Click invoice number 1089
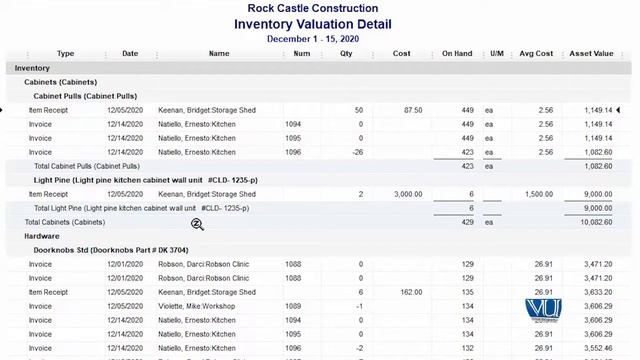The height and width of the screenshot is (360, 640). pyautogui.click(x=293, y=306)
